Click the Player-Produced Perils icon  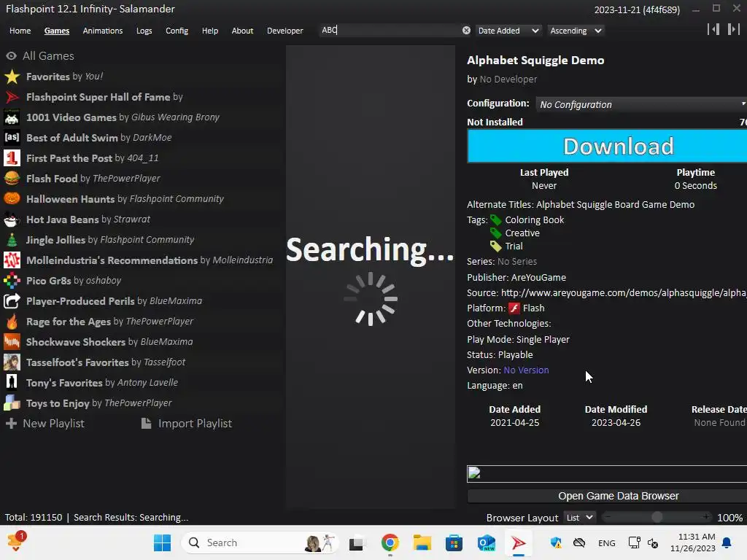(x=12, y=301)
